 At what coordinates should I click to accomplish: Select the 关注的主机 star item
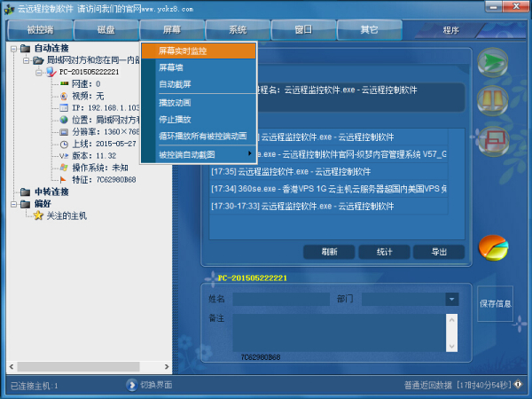coord(60,215)
